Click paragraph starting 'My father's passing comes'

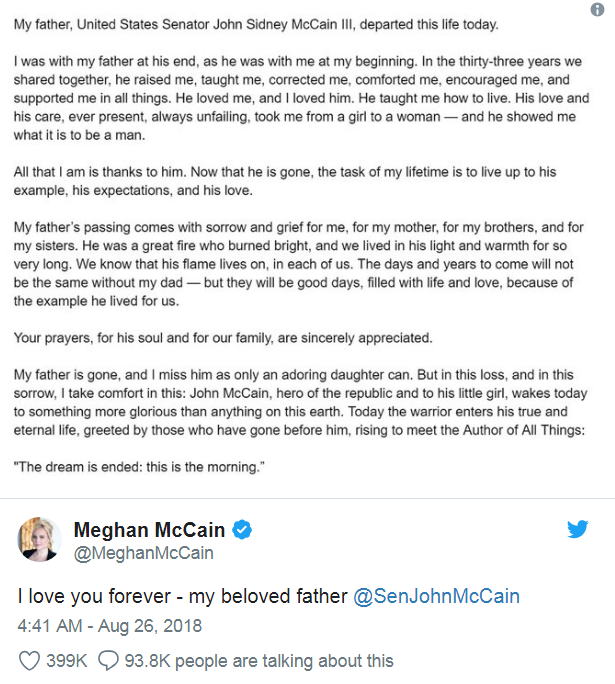pyautogui.click(x=298, y=264)
